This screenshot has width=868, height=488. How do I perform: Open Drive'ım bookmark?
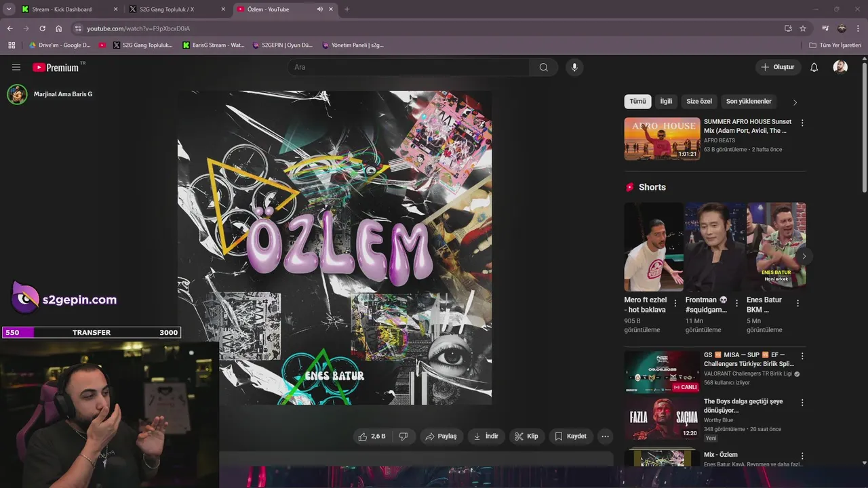60,45
